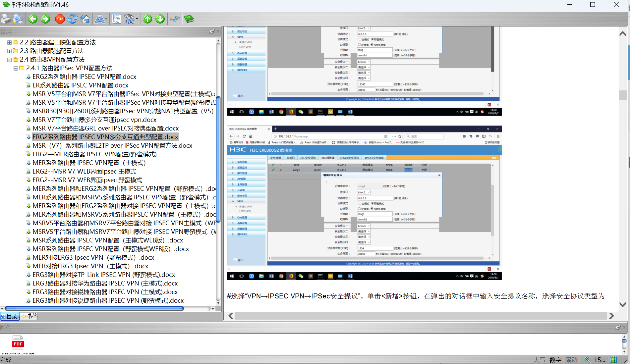Open the font size dropdown arrow
This screenshot has height=364, width=630.
[x=106, y=19]
